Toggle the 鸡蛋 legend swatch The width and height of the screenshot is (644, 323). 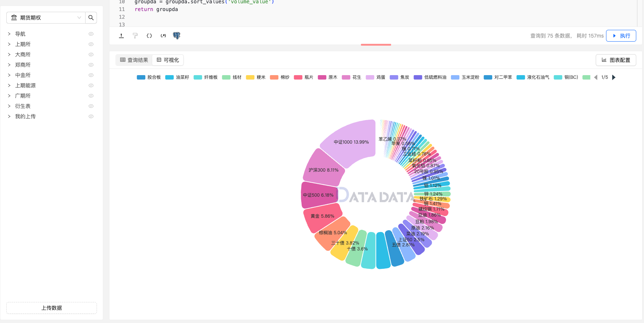(370, 77)
